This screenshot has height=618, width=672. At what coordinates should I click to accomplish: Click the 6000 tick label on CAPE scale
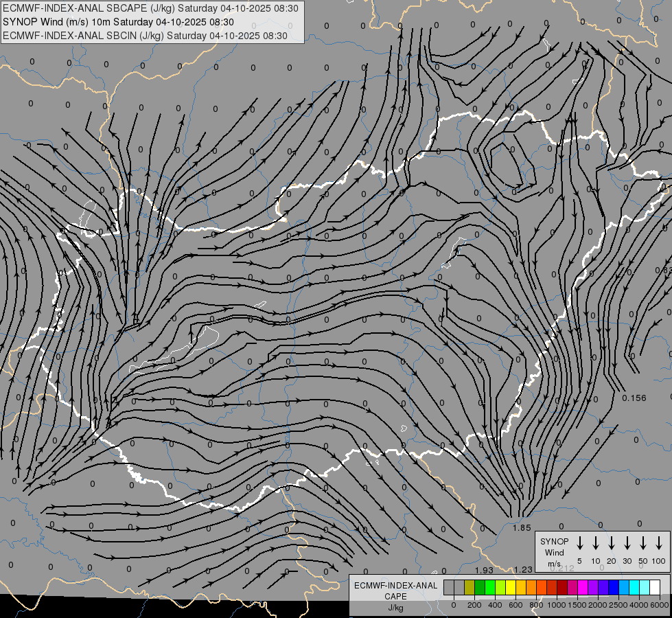point(659,605)
